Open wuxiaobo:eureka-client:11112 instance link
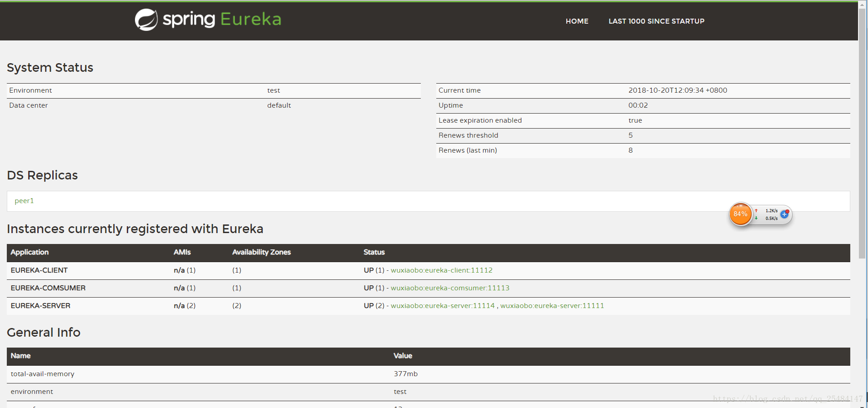The image size is (868, 408). coord(441,270)
